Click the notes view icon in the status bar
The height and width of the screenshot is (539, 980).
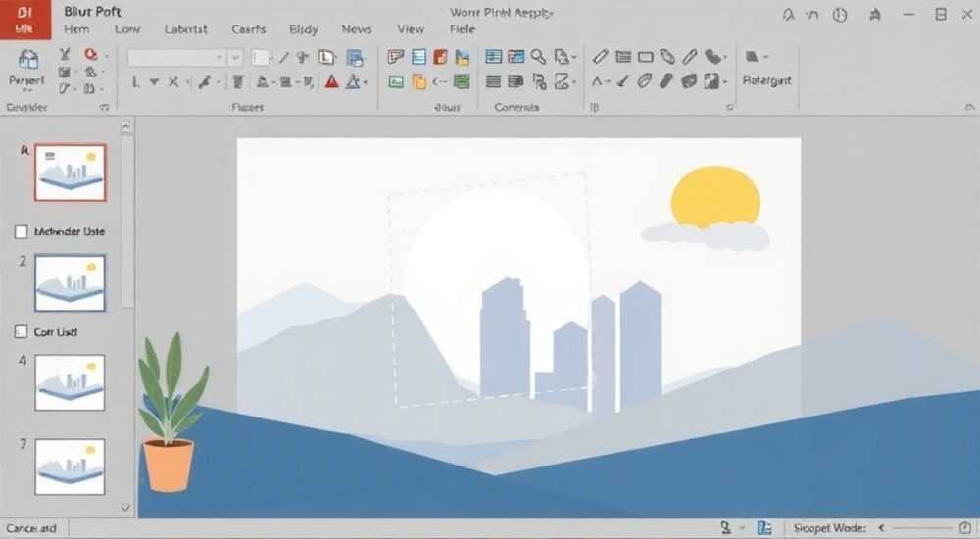point(763,528)
